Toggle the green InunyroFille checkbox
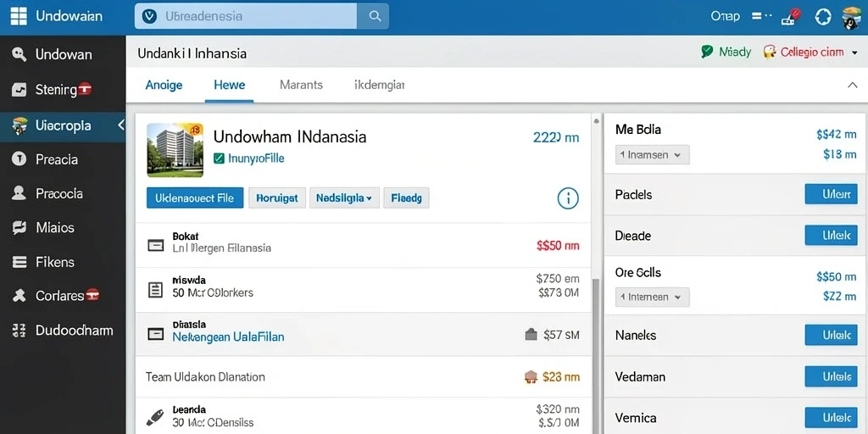This screenshot has width=868, height=434. tap(219, 159)
